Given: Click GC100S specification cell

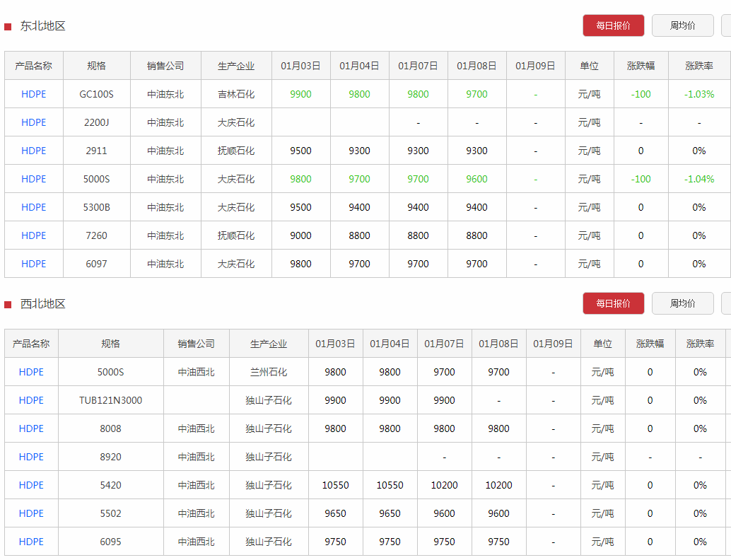Looking at the screenshot, I should 97,94.
